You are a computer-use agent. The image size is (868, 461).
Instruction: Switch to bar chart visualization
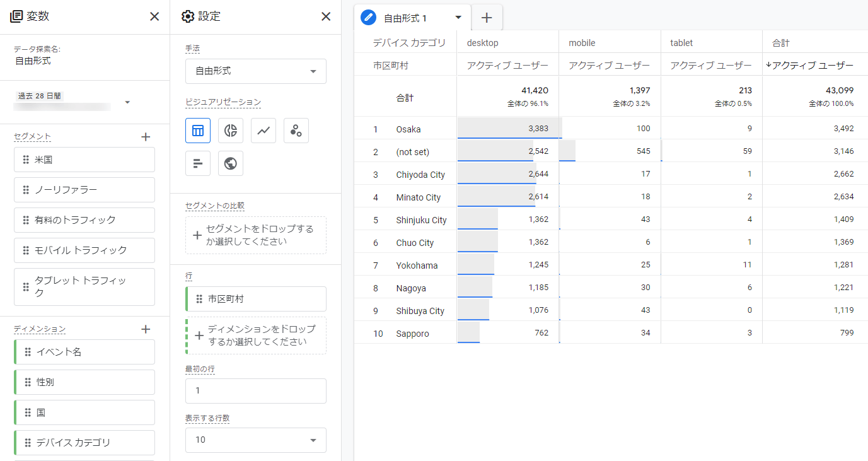[198, 163]
